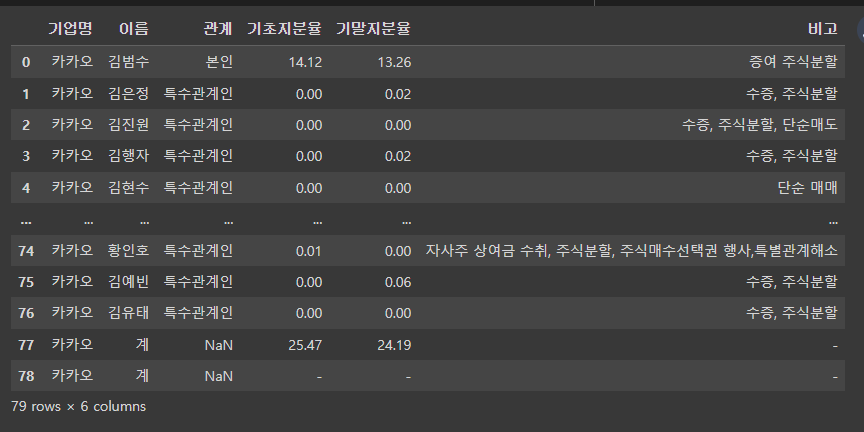Click the total value 24.19
The width and height of the screenshot is (864, 432).
[x=395, y=345]
